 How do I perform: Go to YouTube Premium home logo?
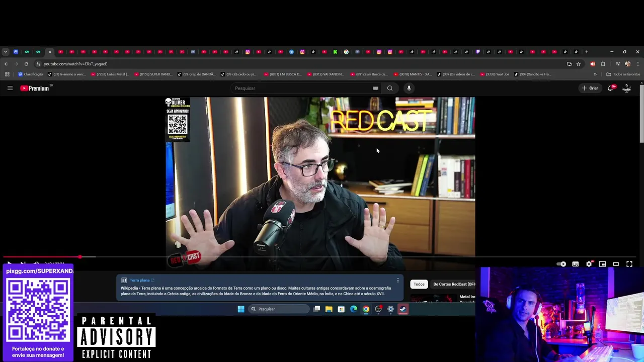click(35, 88)
